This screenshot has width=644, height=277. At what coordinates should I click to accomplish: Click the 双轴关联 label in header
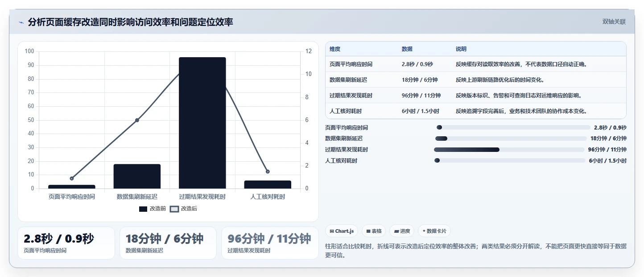614,21
